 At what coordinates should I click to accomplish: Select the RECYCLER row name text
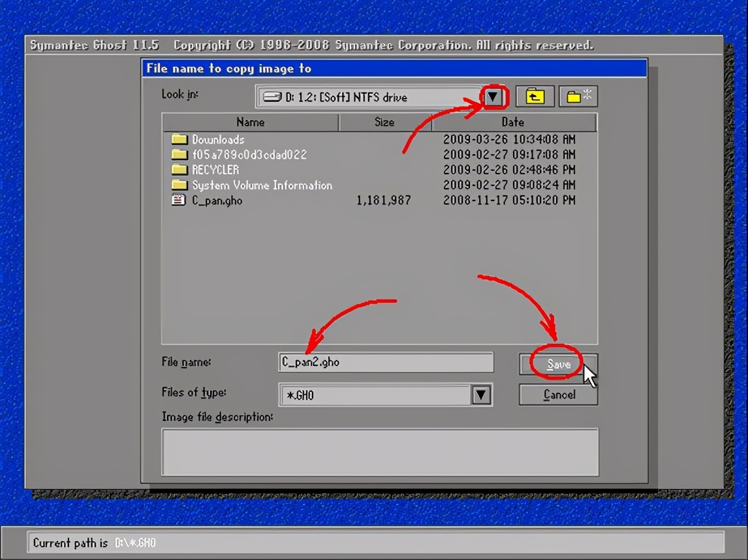coord(215,170)
